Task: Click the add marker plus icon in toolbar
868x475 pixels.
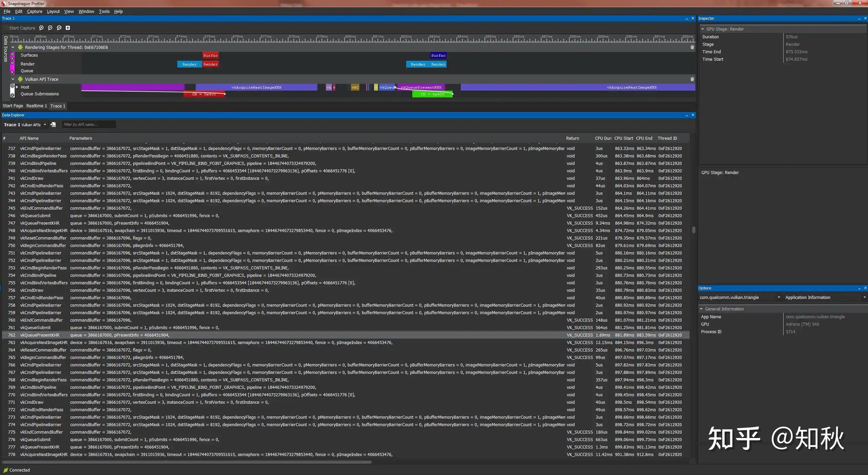Action: point(67,28)
